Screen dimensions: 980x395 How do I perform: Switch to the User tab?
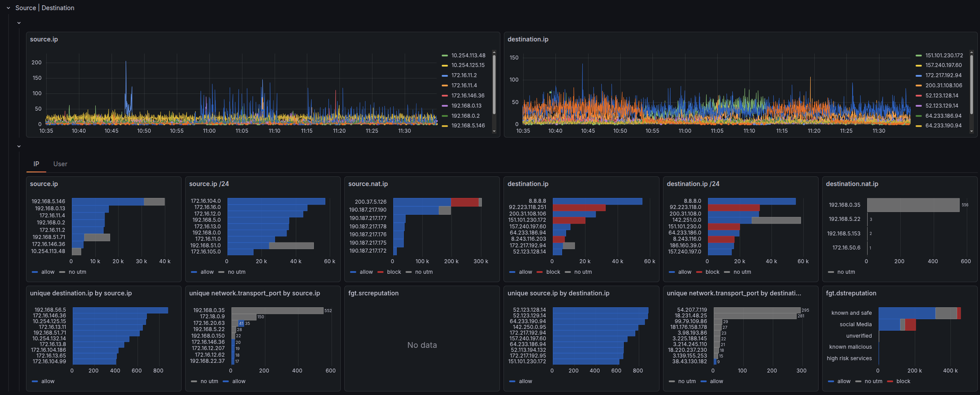[60, 164]
